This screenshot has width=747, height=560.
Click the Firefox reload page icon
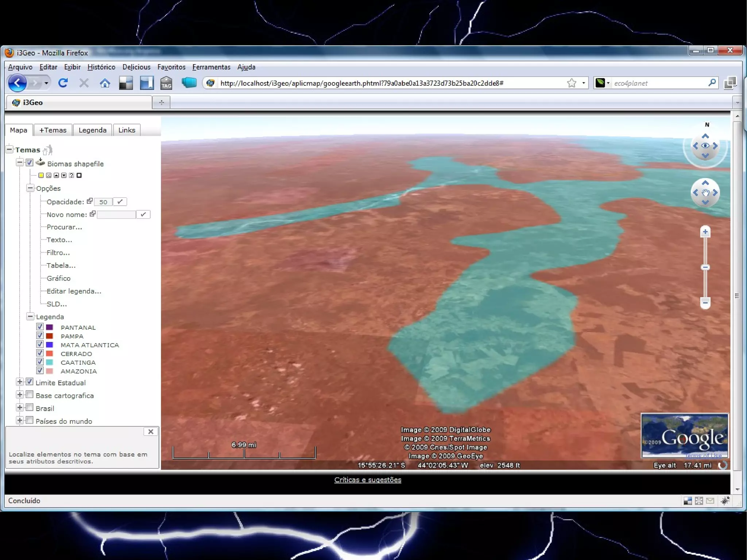click(x=63, y=83)
